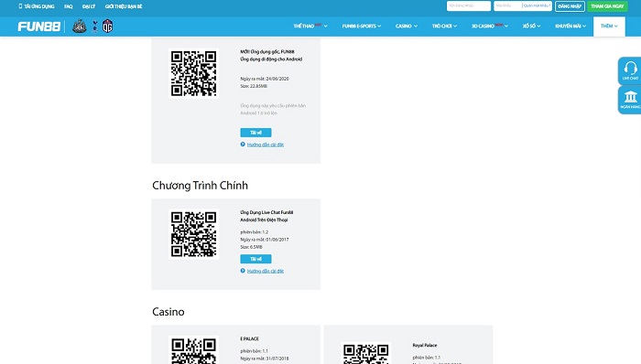This screenshot has height=364, width=641.
Task: Click the Quên mật khẩu link
Action: click(537, 5)
